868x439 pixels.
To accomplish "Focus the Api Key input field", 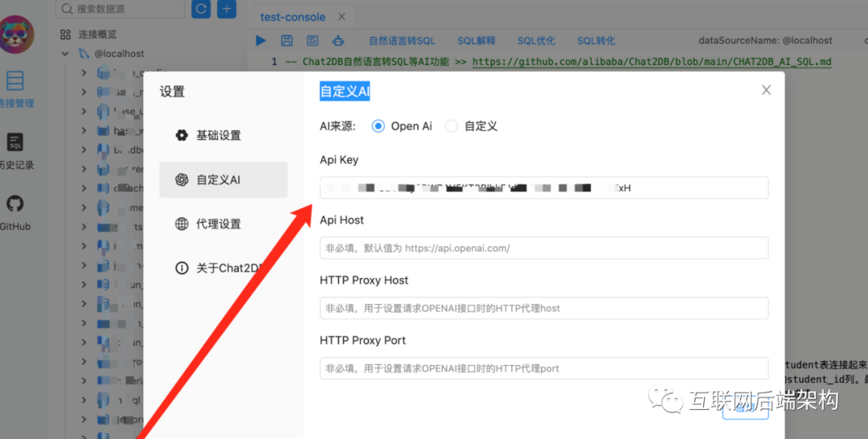I will click(x=544, y=187).
